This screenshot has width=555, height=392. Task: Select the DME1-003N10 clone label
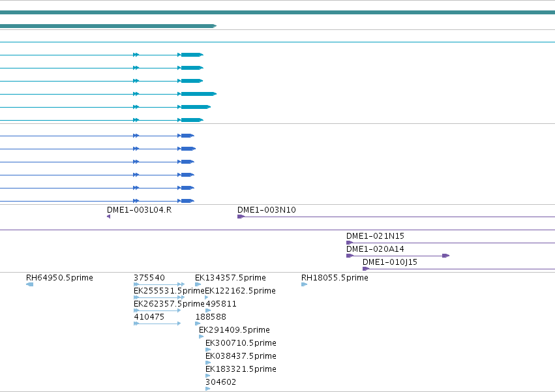tap(267, 209)
